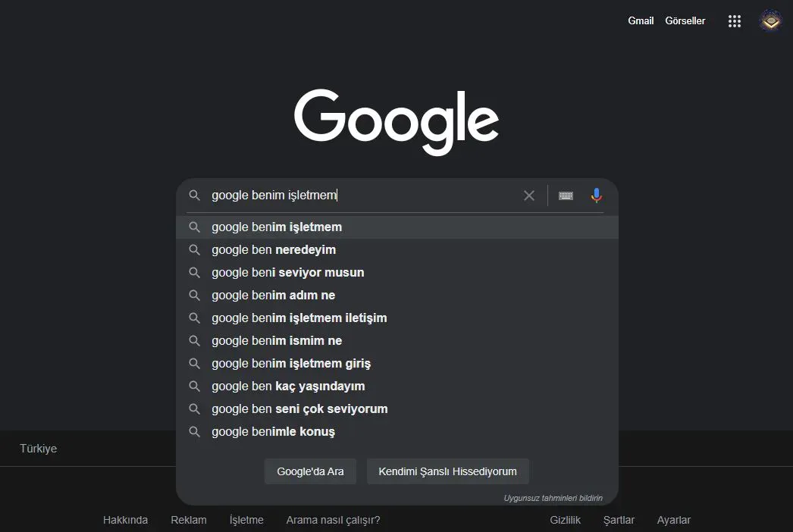The height and width of the screenshot is (532, 793).
Task: Choose suggestion 'google benim ismim ne'
Action: point(397,341)
